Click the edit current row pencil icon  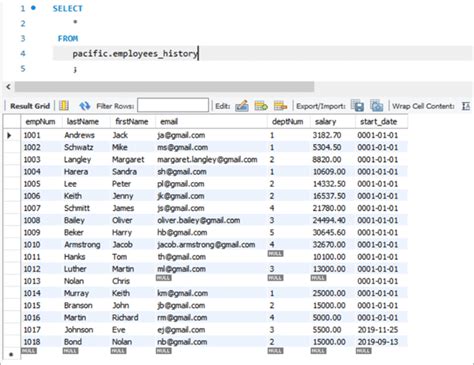pos(242,106)
